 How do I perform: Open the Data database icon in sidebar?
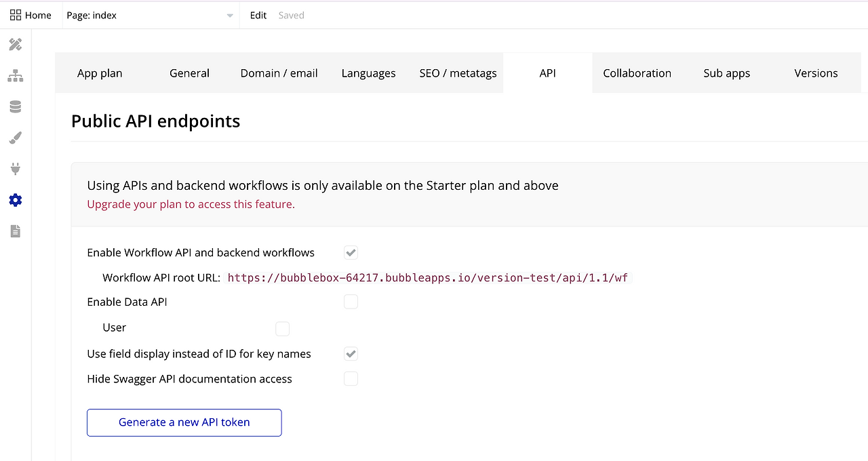(15, 107)
